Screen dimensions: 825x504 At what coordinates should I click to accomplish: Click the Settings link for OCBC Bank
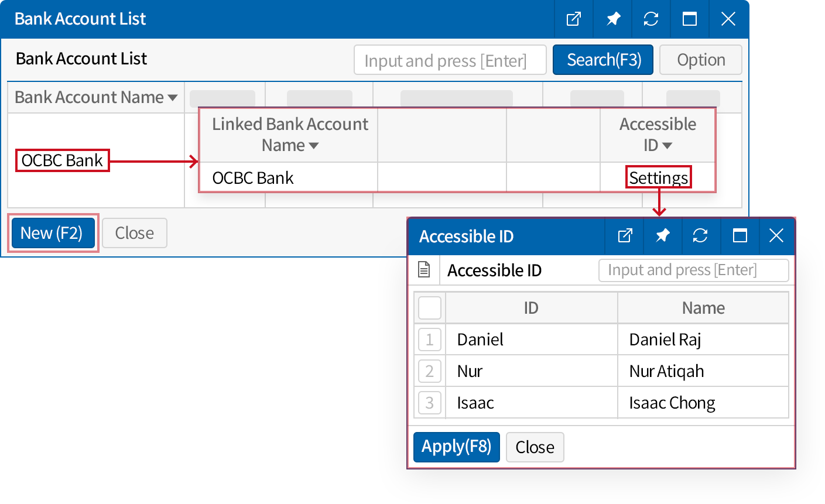659,177
